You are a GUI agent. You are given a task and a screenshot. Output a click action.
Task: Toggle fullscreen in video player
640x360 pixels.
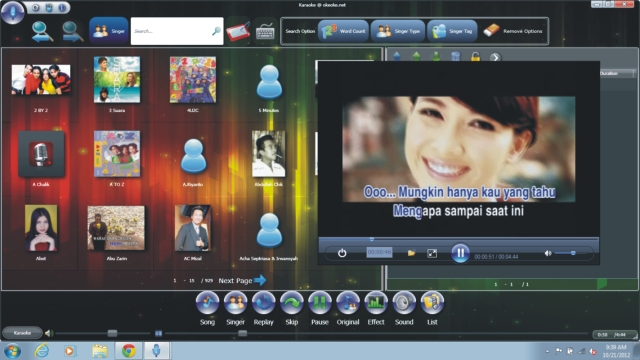click(432, 253)
